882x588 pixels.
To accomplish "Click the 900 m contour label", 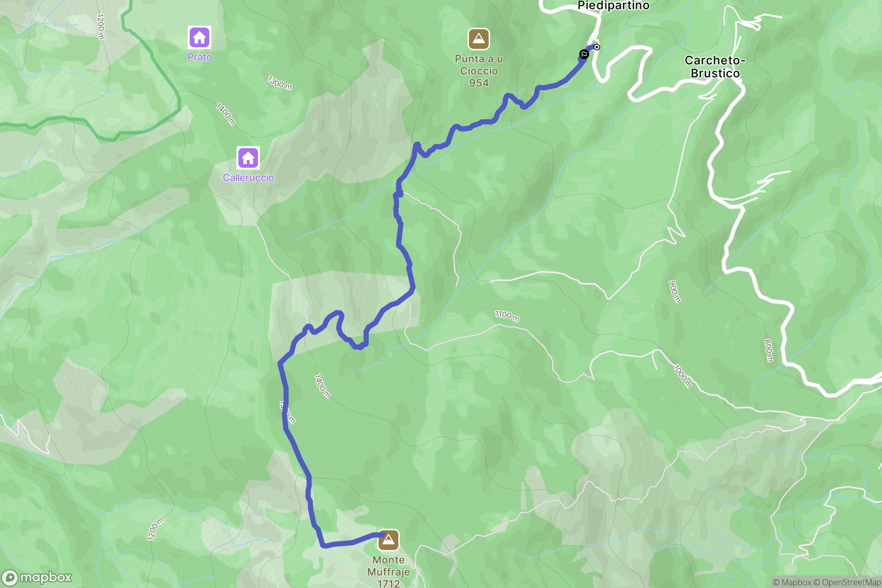I will click(x=675, y=291).
